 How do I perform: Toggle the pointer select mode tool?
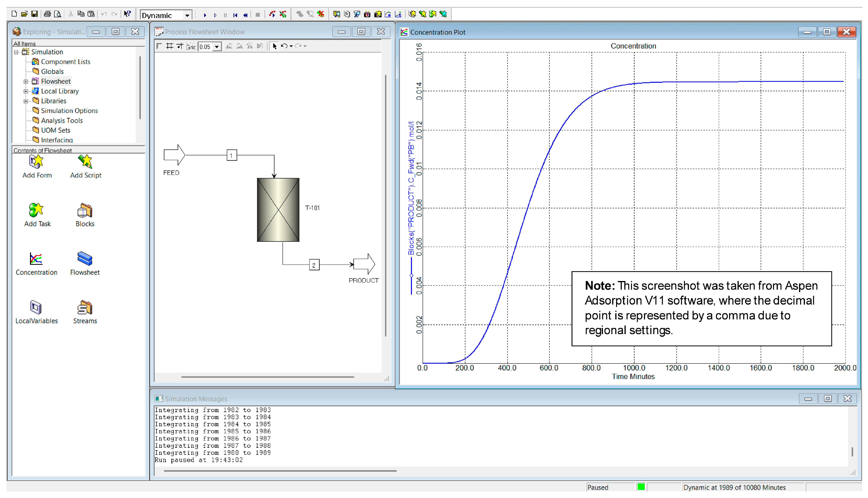(274, 46)
